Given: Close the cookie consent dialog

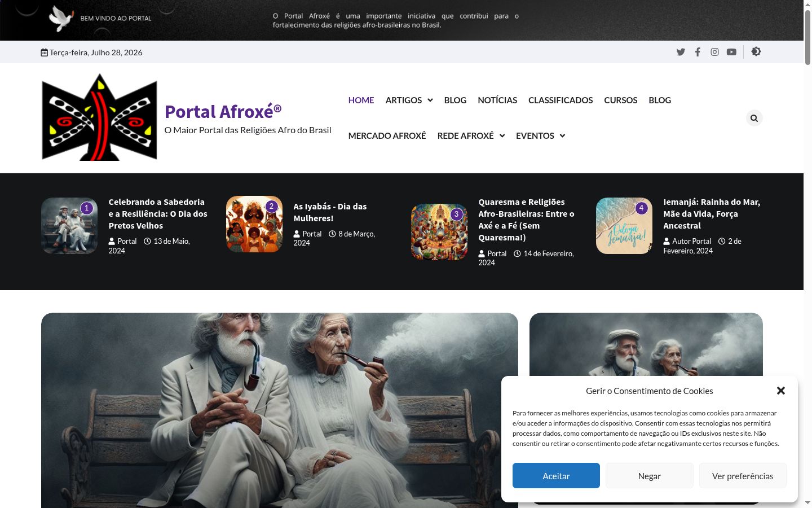Looking at the screenshot, I should (781, 391).
